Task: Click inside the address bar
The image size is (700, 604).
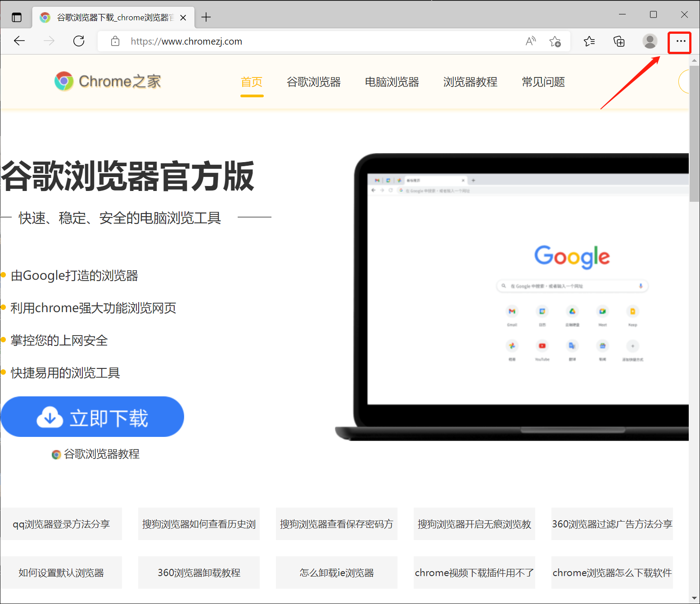Action: pyautogui.click(x=315, y=41)
